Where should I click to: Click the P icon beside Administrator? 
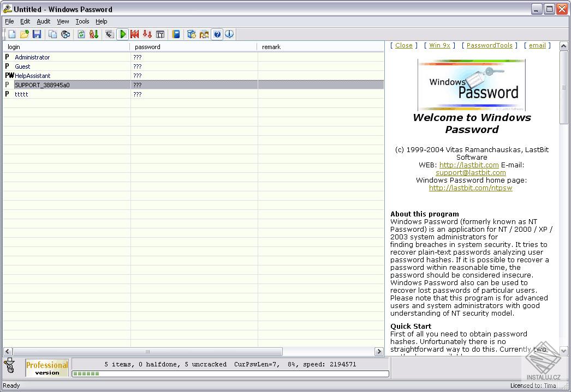click(x=7, y=57)
